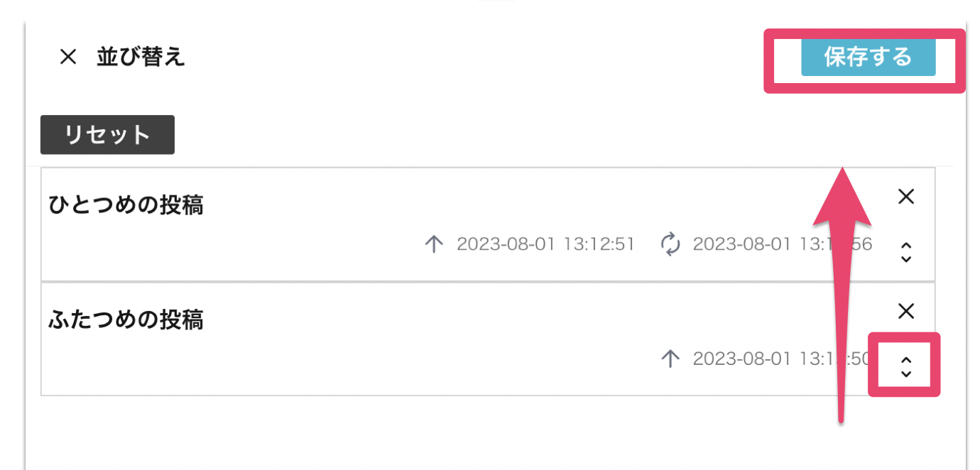Click the update refresh icon in ひとつめの投稿
The width and height of the screenshot is (980, 470).
[670, 245]
